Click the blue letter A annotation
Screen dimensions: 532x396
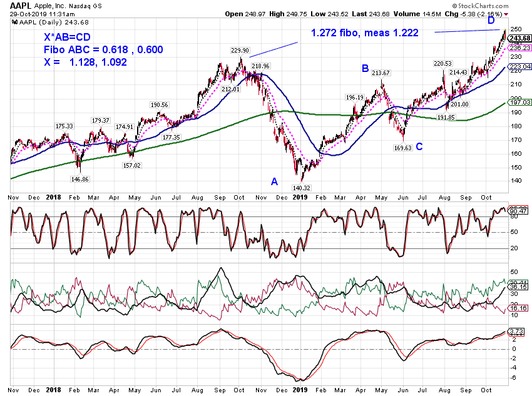click(x=274, y=181)
